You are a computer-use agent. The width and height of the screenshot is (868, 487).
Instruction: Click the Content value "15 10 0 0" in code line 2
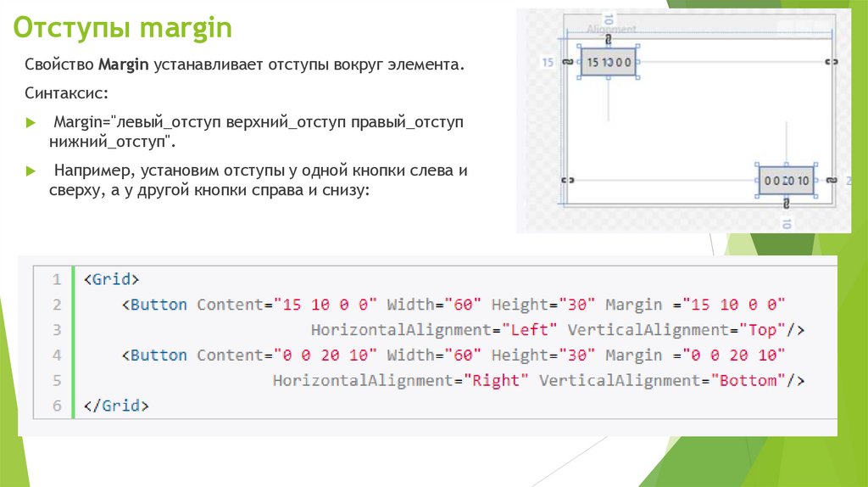coord(325,305)
